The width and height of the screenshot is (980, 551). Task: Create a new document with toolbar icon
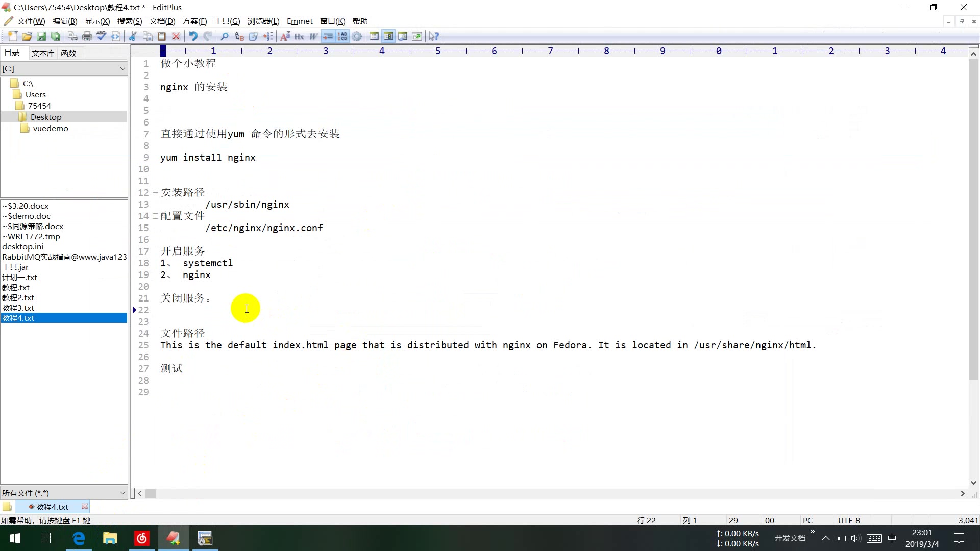(x=13, y=36)
